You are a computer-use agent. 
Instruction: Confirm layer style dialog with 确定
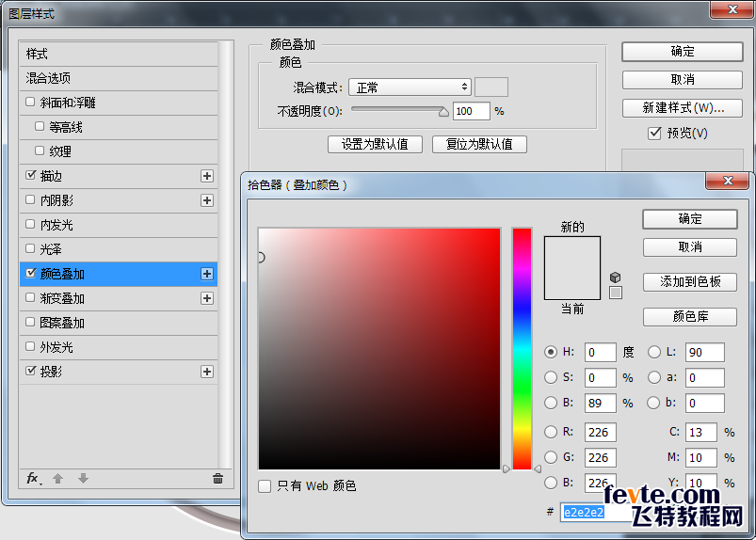coord(683,52)
